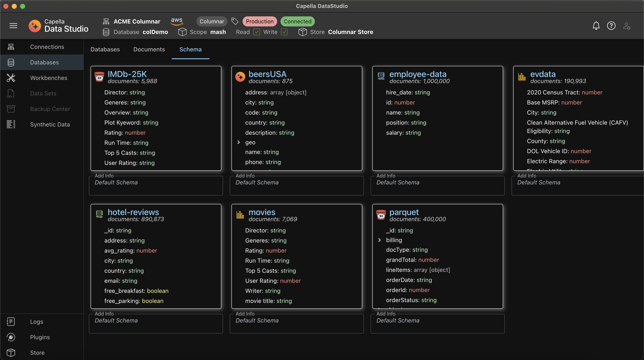Click the S3 bucket icon on IMDb-25K card
644x360 pixels.
pos(99,77)
